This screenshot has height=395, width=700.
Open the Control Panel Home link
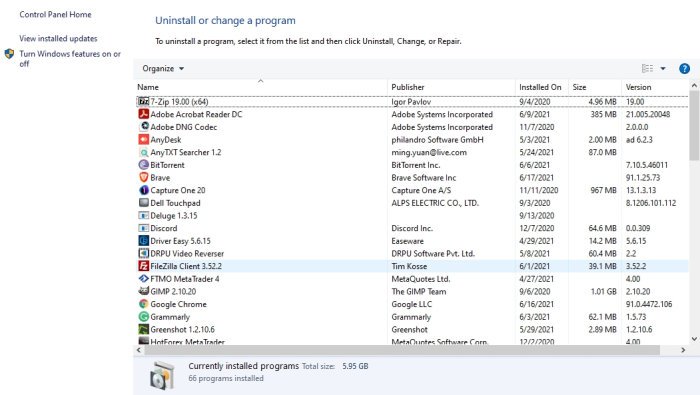(x=55, y=14)
